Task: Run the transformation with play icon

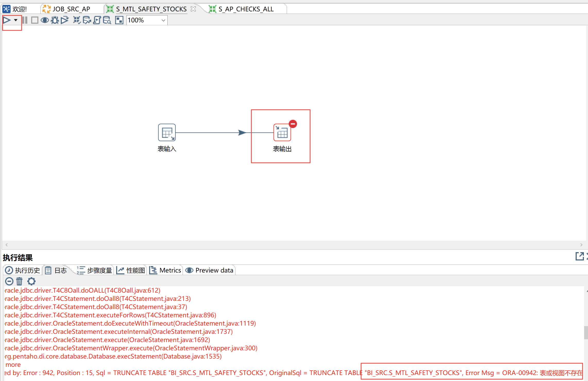Action: coord(7,20)
